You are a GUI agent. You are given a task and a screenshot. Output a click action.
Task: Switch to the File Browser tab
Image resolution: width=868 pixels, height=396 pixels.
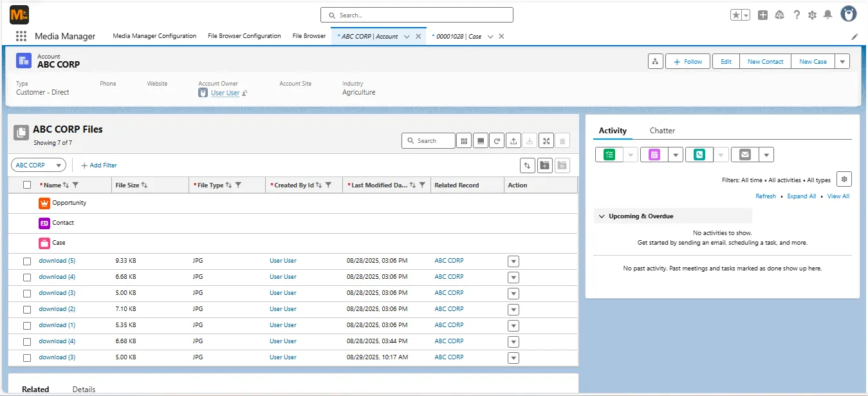coord(309,36)
